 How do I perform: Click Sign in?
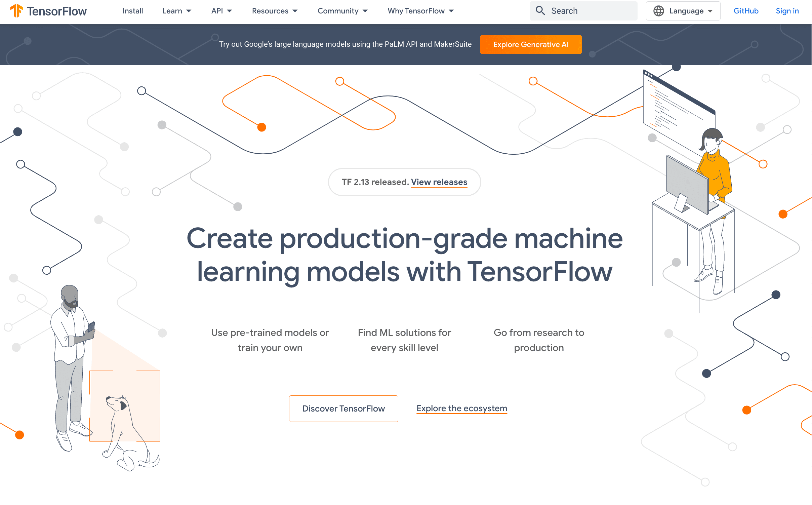787,11
